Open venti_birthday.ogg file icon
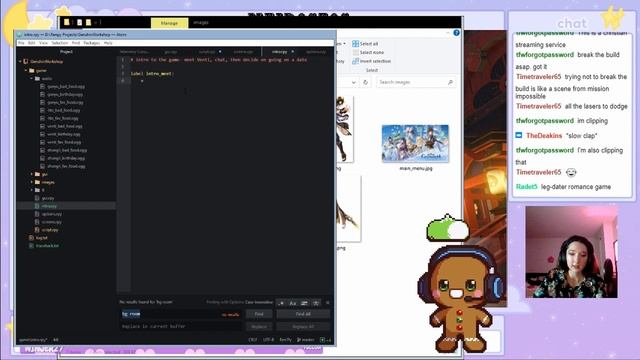 pyautogui.click(x=42, y=134)
